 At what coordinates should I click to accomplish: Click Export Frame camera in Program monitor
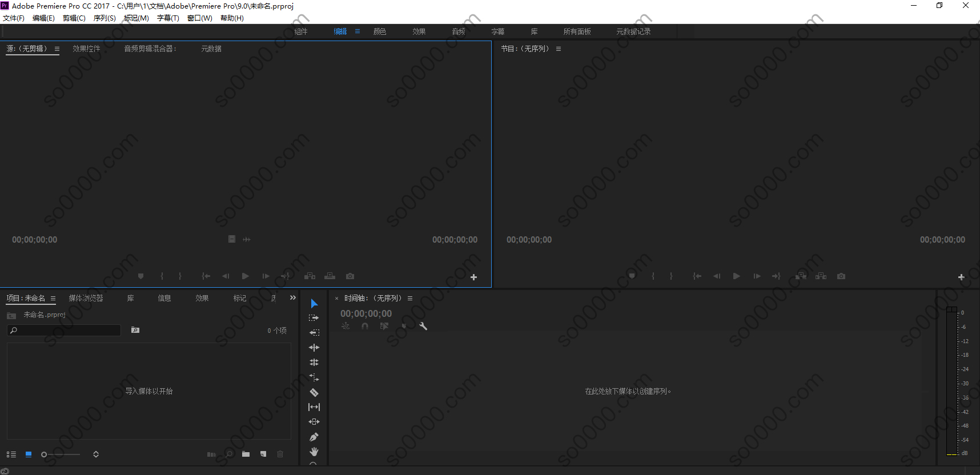tap(841, 276)
